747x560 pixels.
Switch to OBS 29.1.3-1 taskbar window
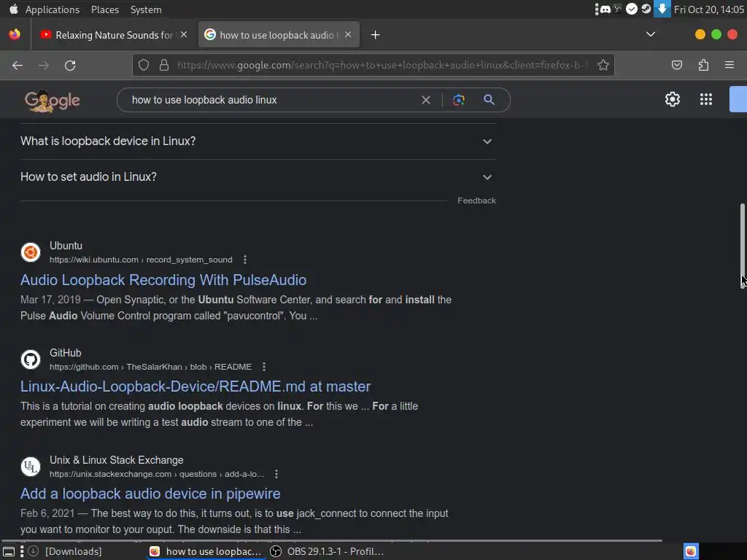[x=327, y=551]
